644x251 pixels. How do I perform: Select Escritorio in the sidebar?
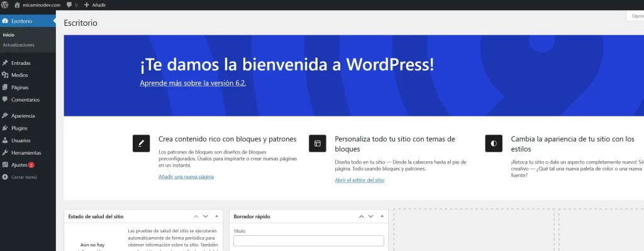point(28,21)
